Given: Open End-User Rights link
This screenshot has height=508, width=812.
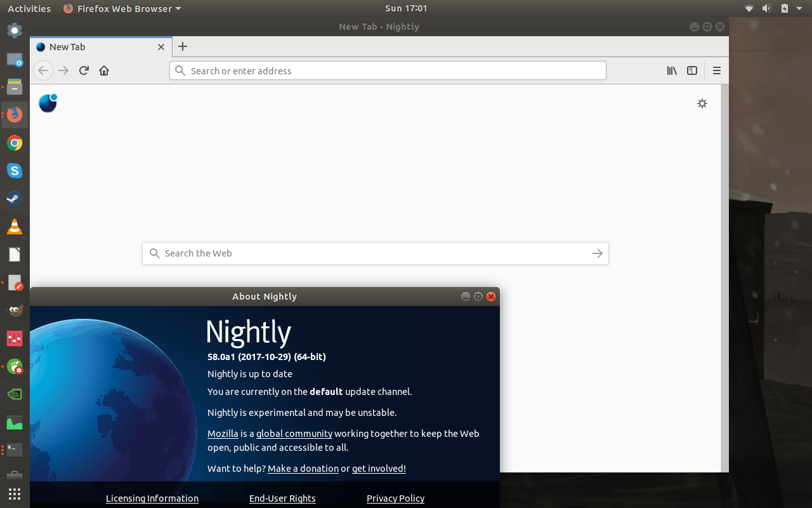Looking at the screenshot, I should (282, 498).
